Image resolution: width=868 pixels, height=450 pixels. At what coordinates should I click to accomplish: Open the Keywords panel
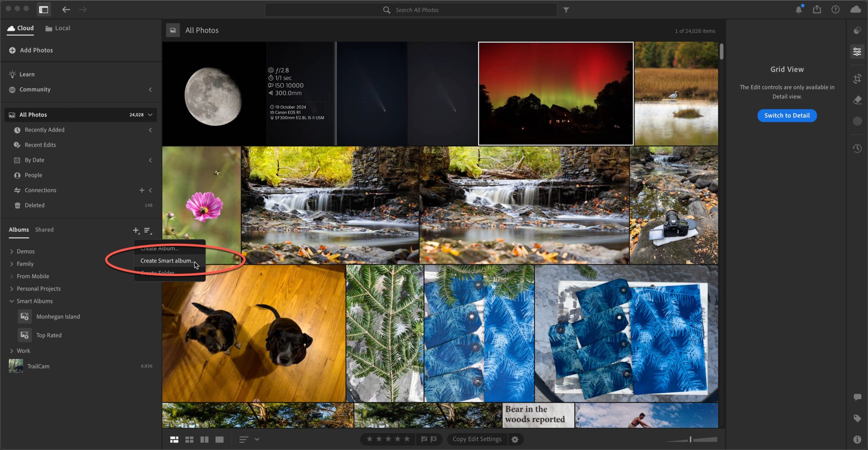click(857, 418)
